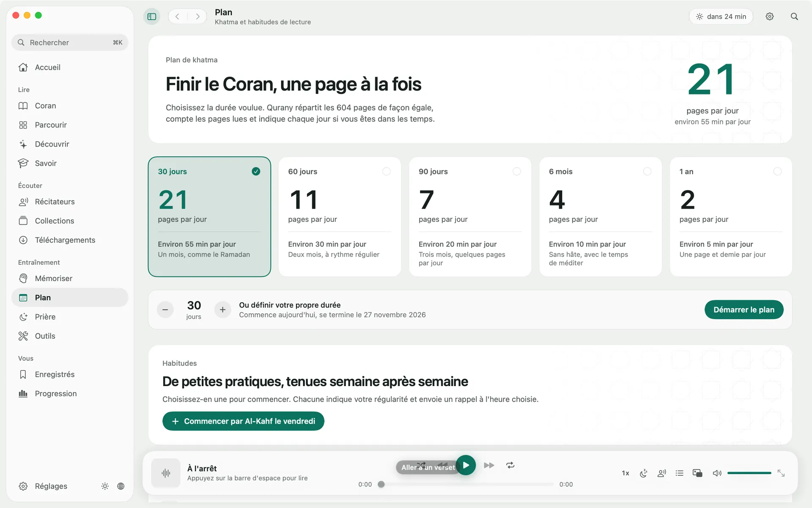
Task: Open the Prière page
Action: tap(70, 317)
